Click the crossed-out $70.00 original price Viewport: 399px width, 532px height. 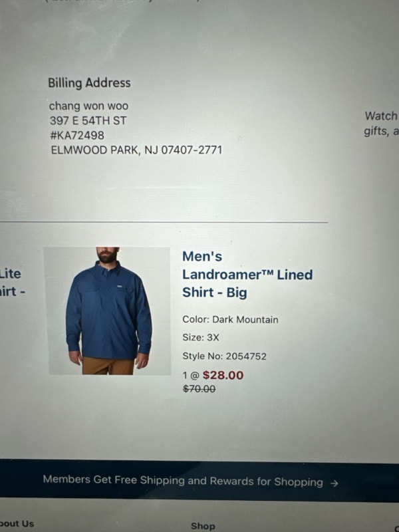(199, 388)
